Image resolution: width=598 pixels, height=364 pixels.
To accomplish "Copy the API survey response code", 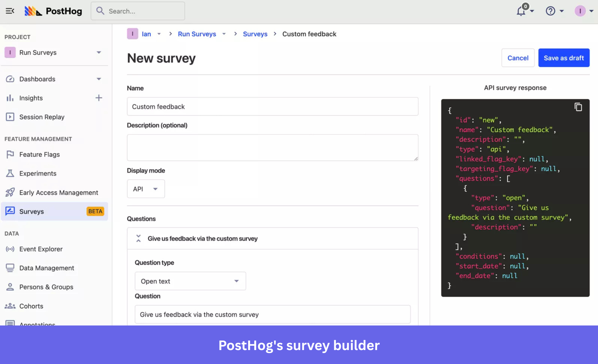I will (578, 107).
